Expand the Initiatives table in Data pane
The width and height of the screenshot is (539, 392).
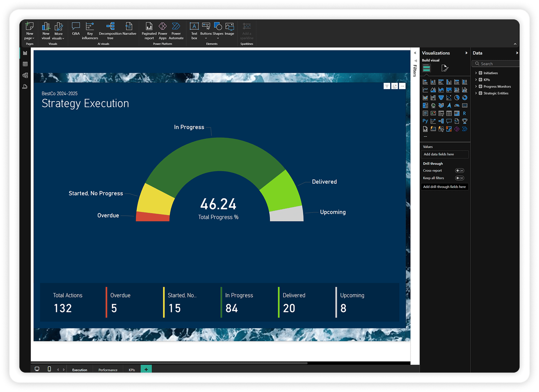coord(476,73)
